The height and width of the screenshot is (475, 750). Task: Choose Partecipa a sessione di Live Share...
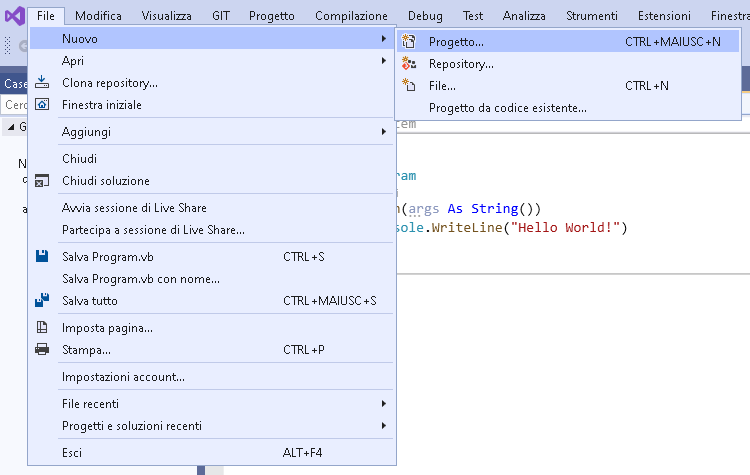tap(212, 230)
